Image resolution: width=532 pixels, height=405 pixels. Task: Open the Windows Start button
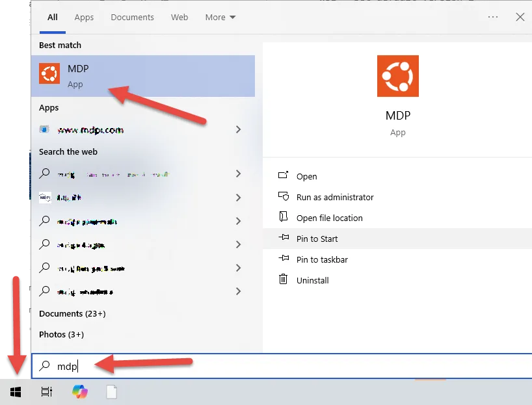[16, 392]
